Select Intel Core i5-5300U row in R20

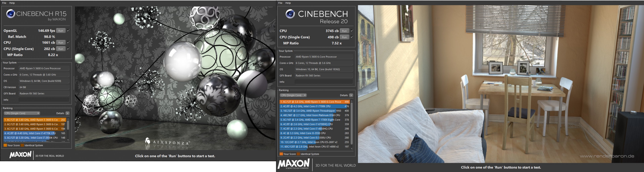[314, 138]
